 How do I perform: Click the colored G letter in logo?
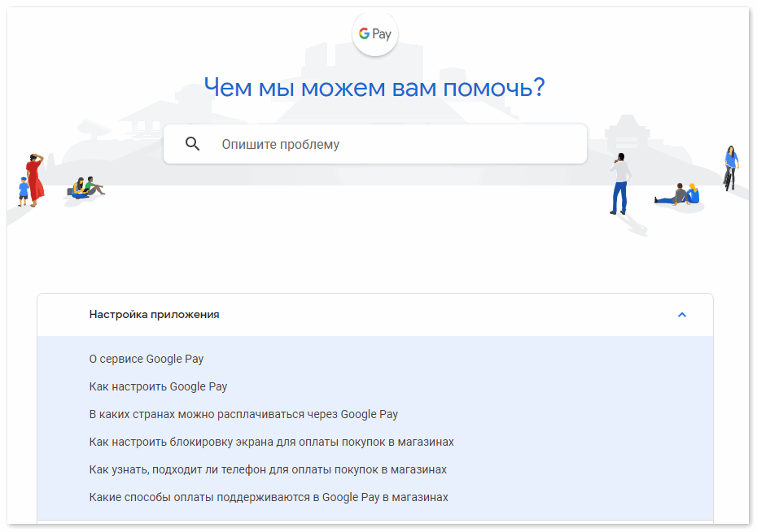point(364,33)
